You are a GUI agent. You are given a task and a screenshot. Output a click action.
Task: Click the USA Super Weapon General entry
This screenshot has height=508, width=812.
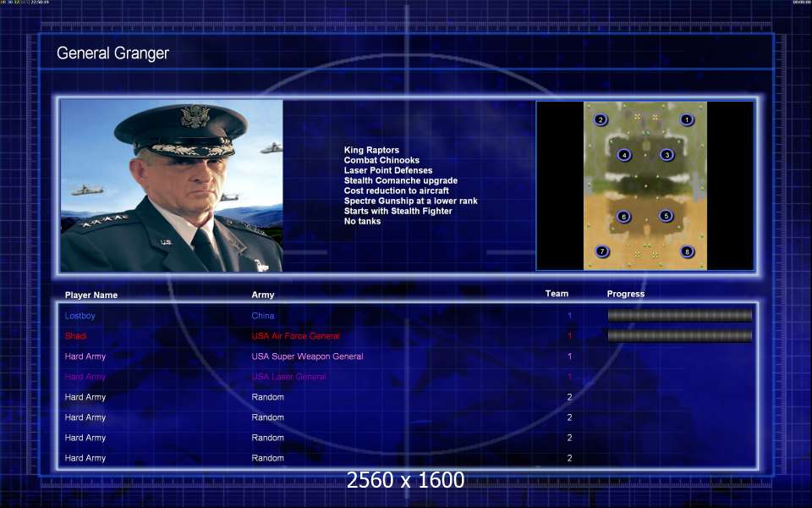308,356
